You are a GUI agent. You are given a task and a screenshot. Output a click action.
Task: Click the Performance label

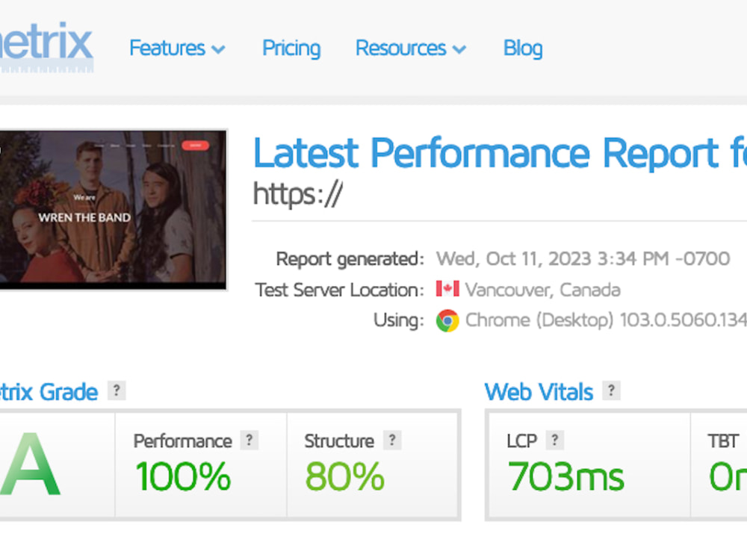[182, 441]
